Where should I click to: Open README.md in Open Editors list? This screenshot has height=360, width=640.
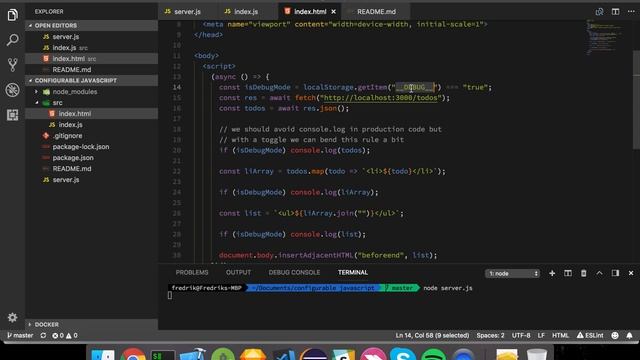[91, 70]
